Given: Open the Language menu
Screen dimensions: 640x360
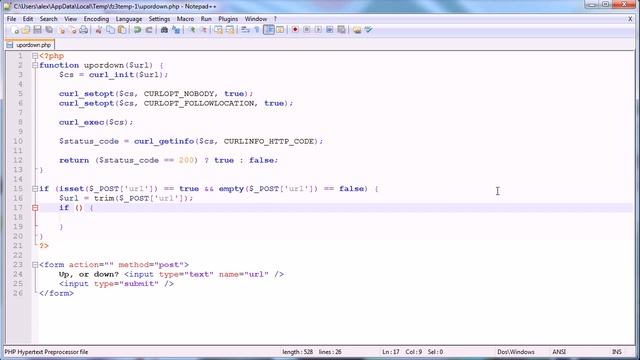Looking at the screenshot, I should [129, 19].
